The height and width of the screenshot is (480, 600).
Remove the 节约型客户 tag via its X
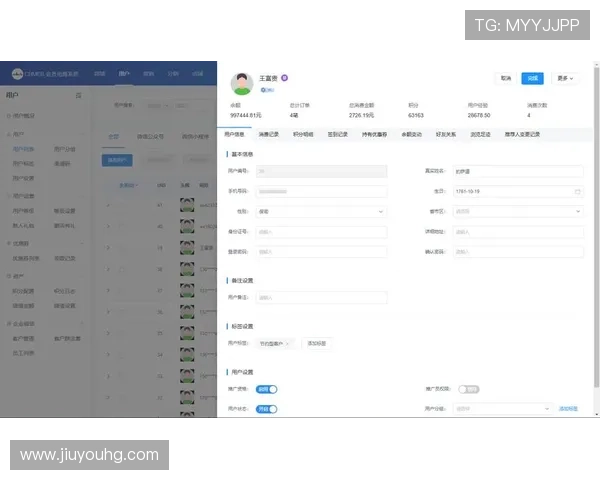(288, 343)
